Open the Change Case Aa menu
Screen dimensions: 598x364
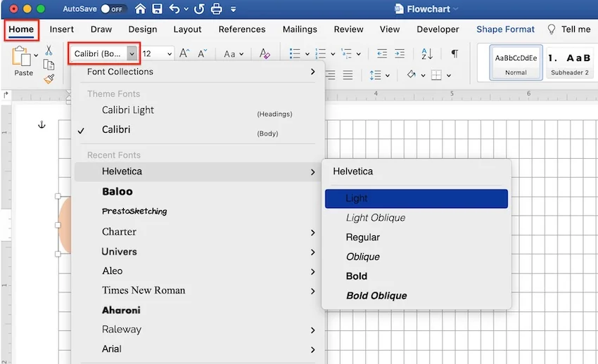coord(234,54)
